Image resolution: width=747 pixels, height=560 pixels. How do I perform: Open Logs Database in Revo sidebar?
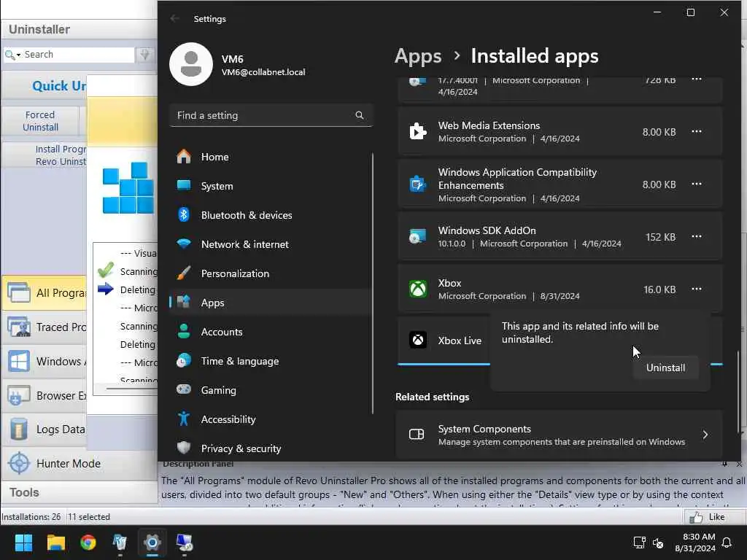click(x=44, y=429)
